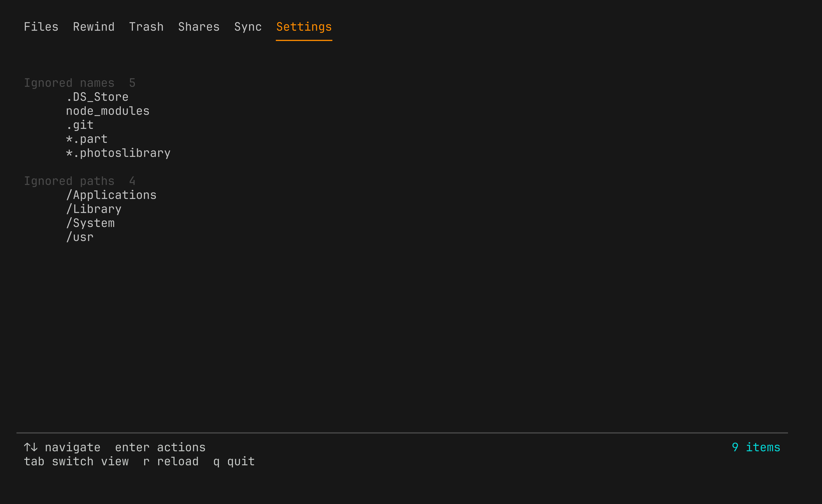Select the /Applications ignored path

click(111, 195)
